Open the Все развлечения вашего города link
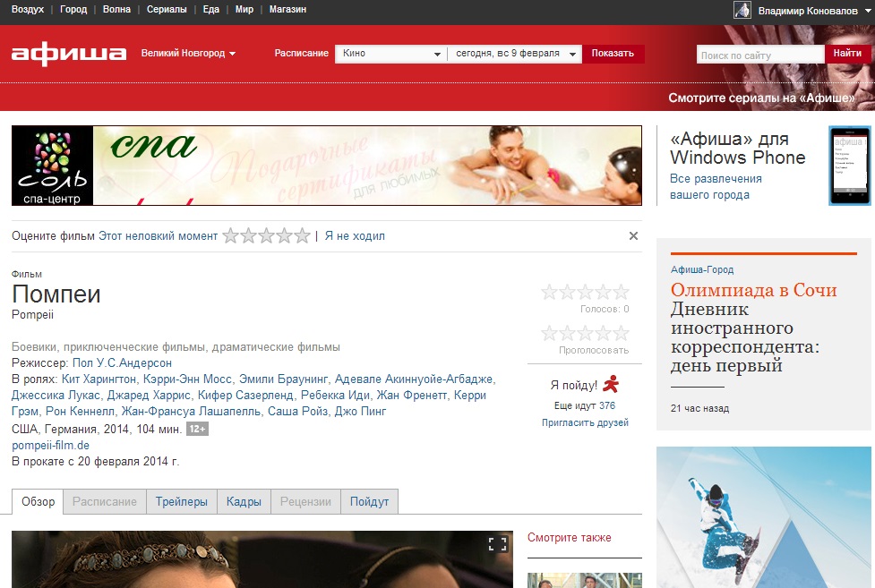The image size is (875, 588). point(716,187)
